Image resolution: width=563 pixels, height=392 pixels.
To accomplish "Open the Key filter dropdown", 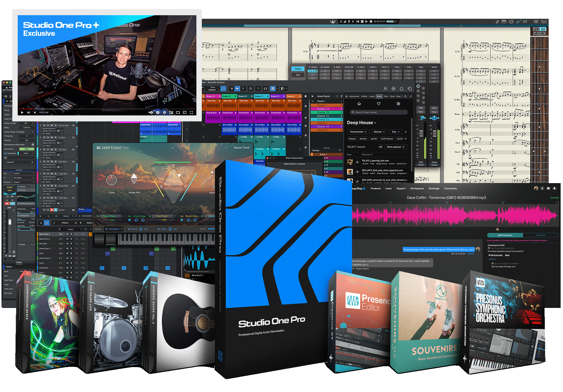I will click(396, 132).
